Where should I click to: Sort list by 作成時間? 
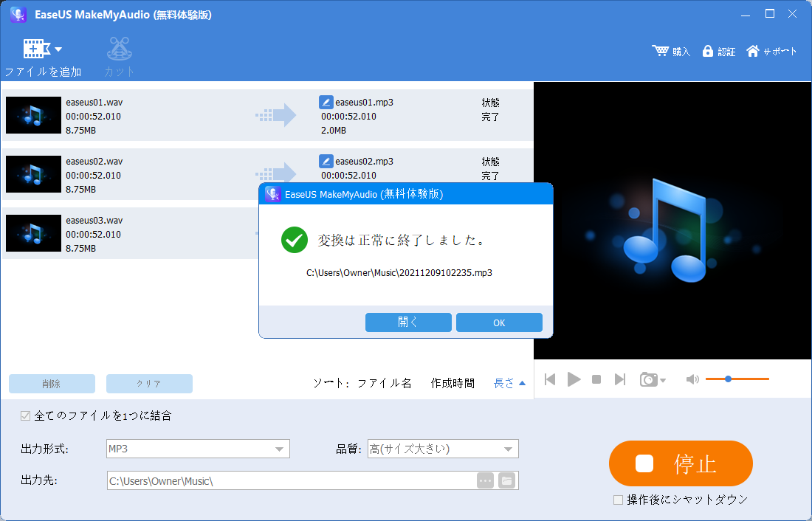point(453,383)
